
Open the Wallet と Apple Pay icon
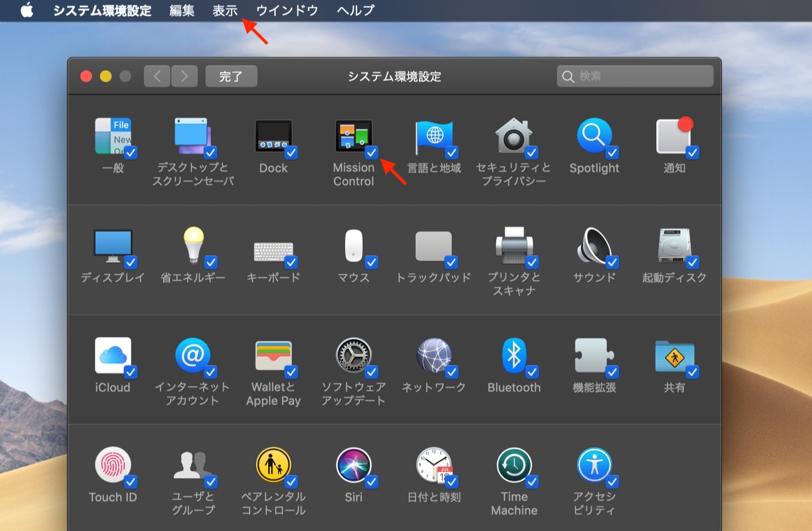[x=273, y=357]
